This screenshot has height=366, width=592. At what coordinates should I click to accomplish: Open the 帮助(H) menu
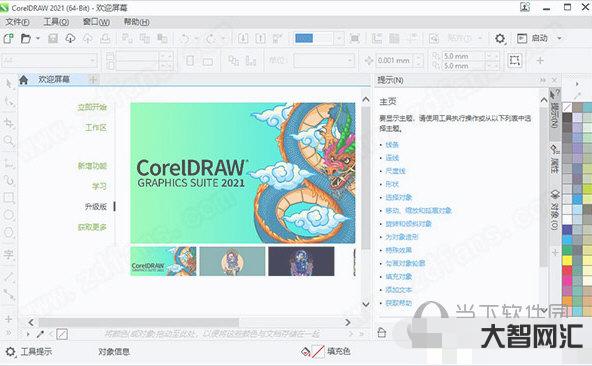pyautogui.click(x=136, y=22)
